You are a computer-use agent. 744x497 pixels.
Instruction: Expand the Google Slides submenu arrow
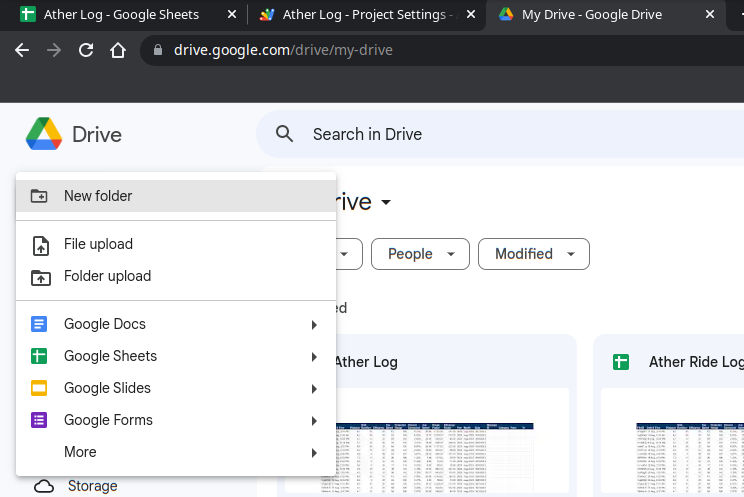point(314,389)
